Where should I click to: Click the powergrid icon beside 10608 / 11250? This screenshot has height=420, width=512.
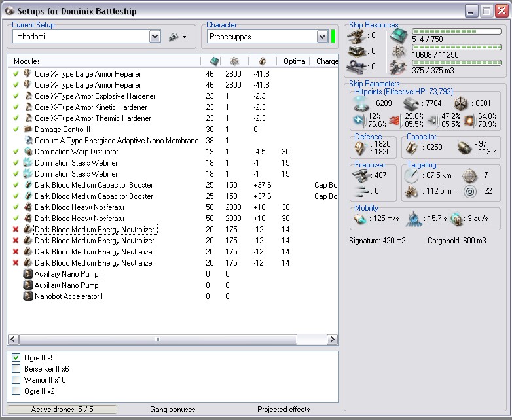pyautogui.click(x=399, y=51)
